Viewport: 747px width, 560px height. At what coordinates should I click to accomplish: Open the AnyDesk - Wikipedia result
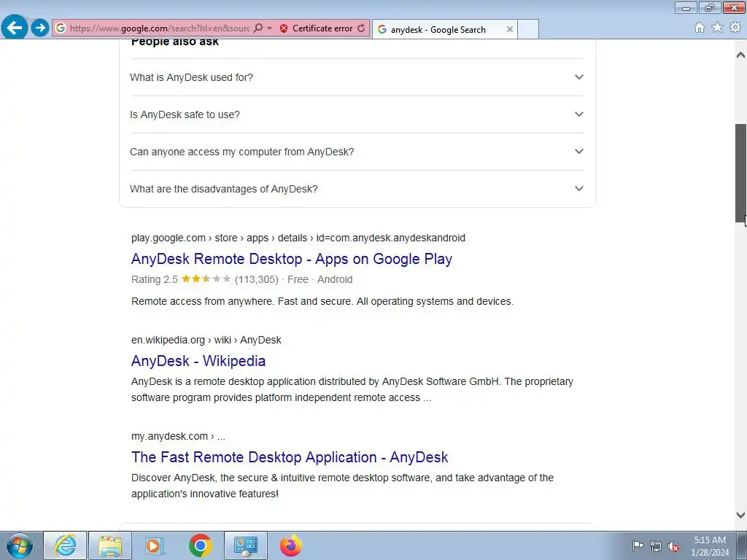click(198, 361)
